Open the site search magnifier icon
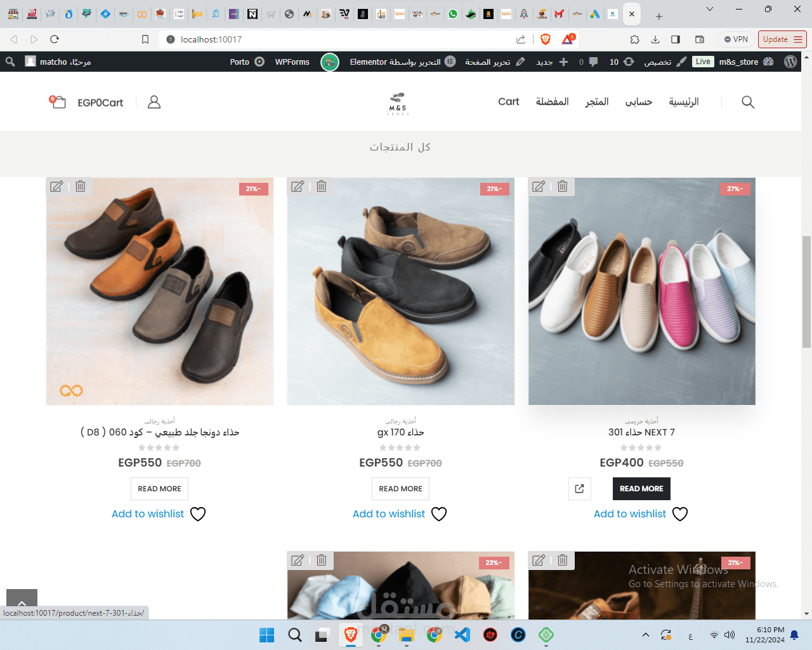Viewport: 812px width, 650px height. pos(748,102)
